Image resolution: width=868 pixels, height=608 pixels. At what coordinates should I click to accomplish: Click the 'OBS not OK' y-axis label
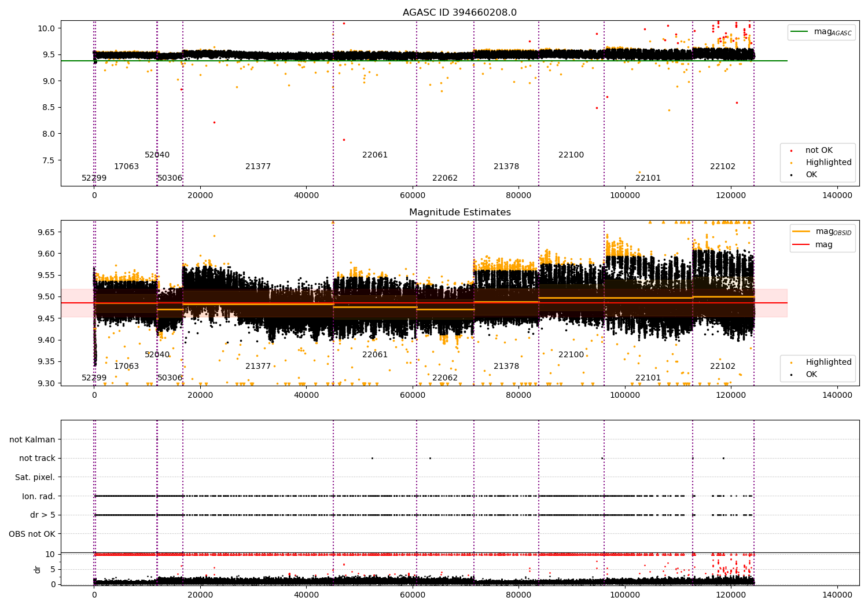32,534
